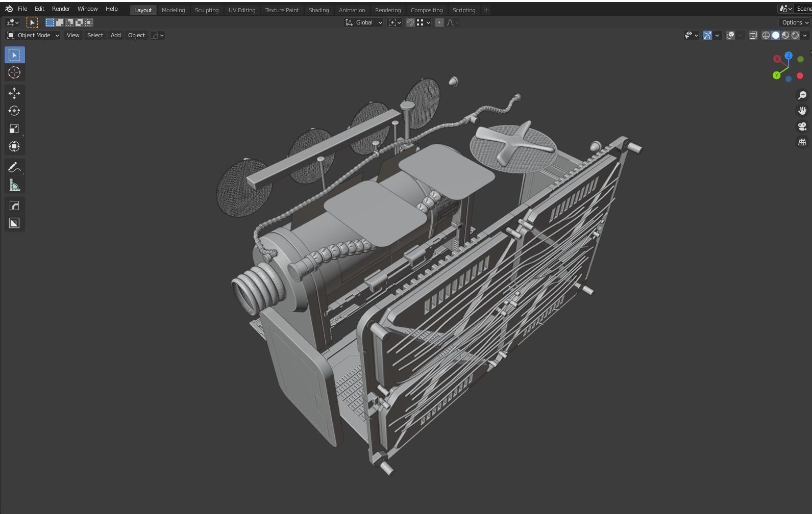
Task: Select the Scale tool
Action: [x=14, y=128]
